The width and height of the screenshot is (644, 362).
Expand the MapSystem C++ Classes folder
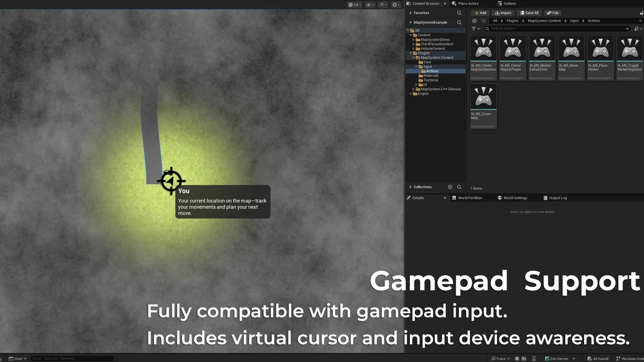(414, 89)
